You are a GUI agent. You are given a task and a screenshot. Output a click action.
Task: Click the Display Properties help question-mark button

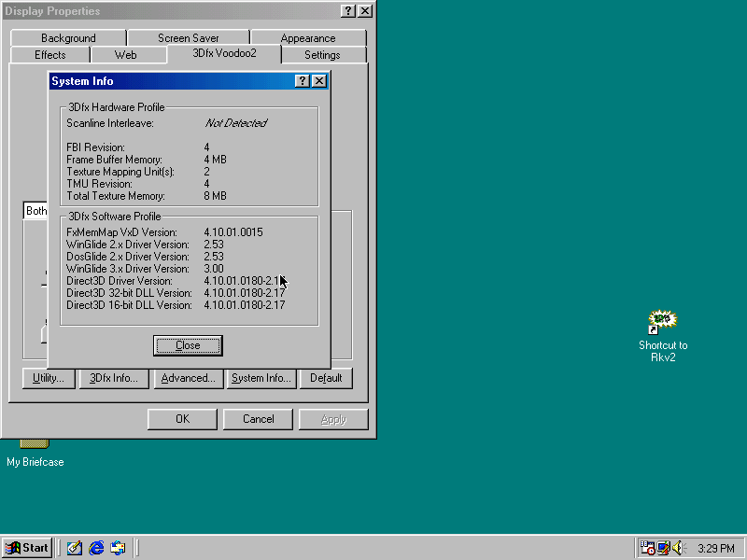(x=348, y=11)
